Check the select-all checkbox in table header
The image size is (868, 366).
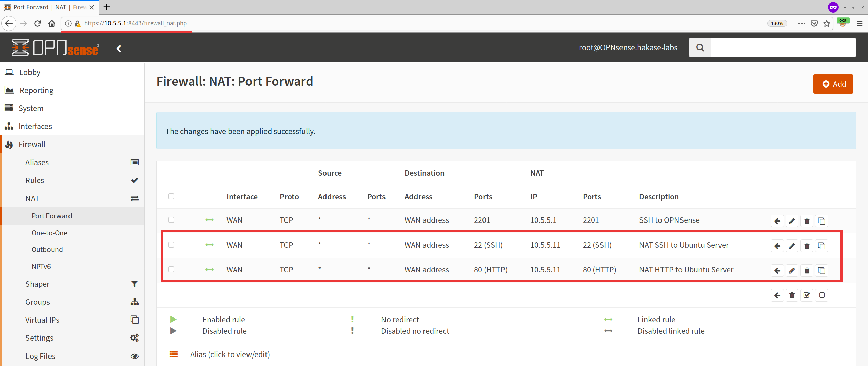tap(171, 196)
